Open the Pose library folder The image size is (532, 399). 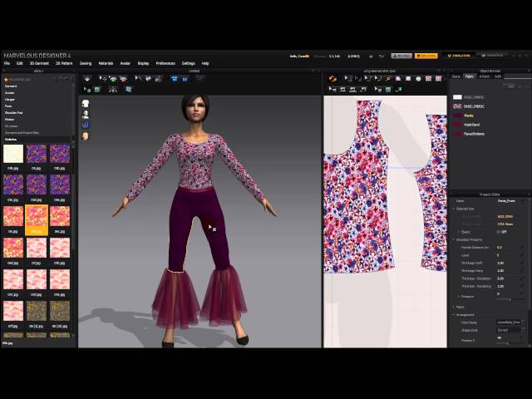pyautogui.click(x=8, y=106)
